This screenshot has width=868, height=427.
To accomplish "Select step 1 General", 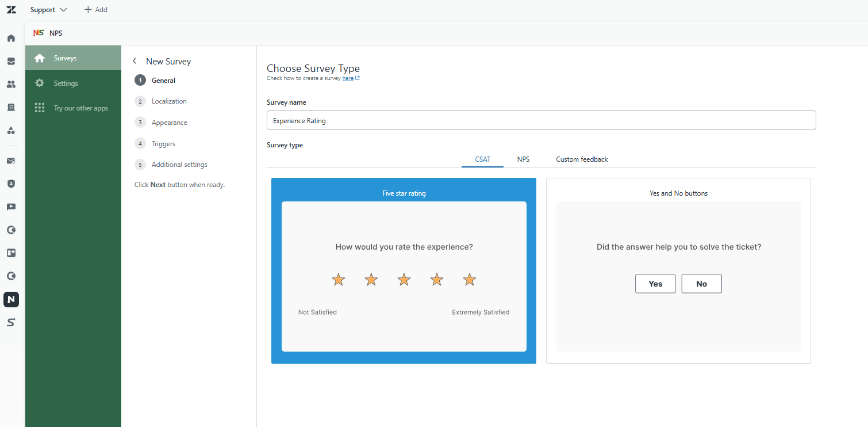I will coord(155,81).
